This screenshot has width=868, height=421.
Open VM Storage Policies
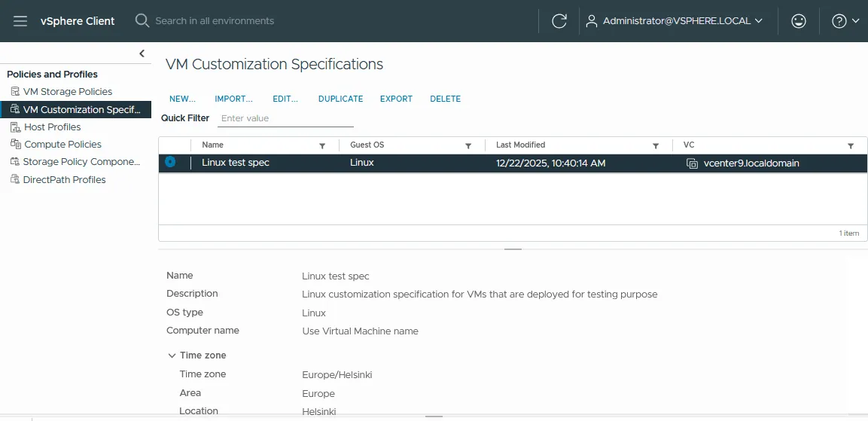point(68,91)
